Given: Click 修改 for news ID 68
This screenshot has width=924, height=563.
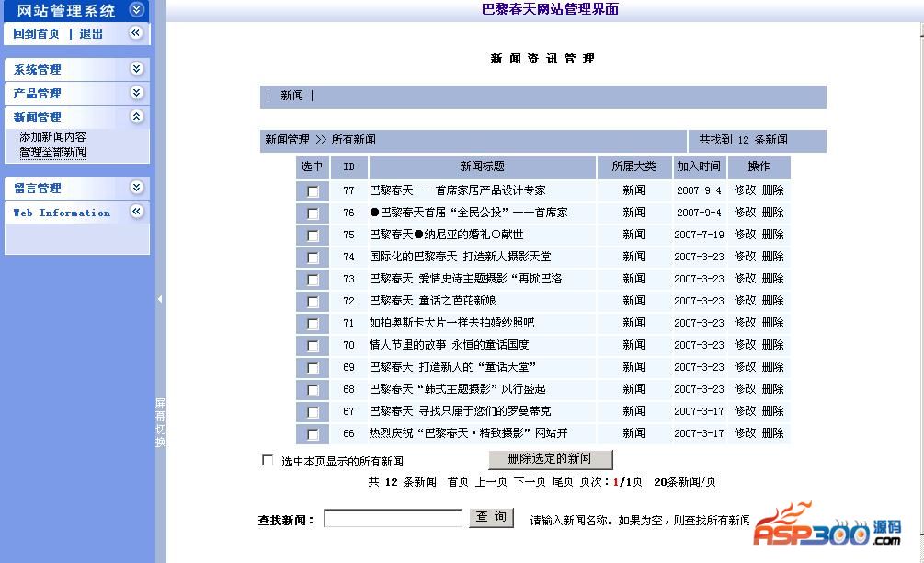Looking at the screenshot, I should coord(745,389).
